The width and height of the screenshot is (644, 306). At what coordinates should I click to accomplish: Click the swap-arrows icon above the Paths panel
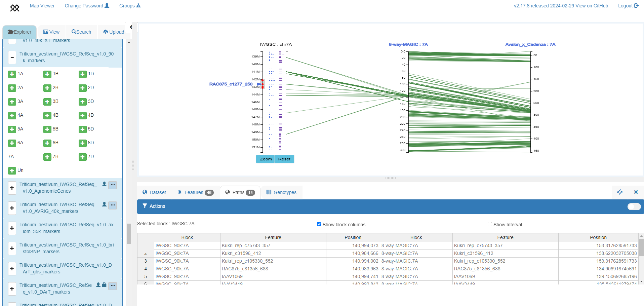620,192
